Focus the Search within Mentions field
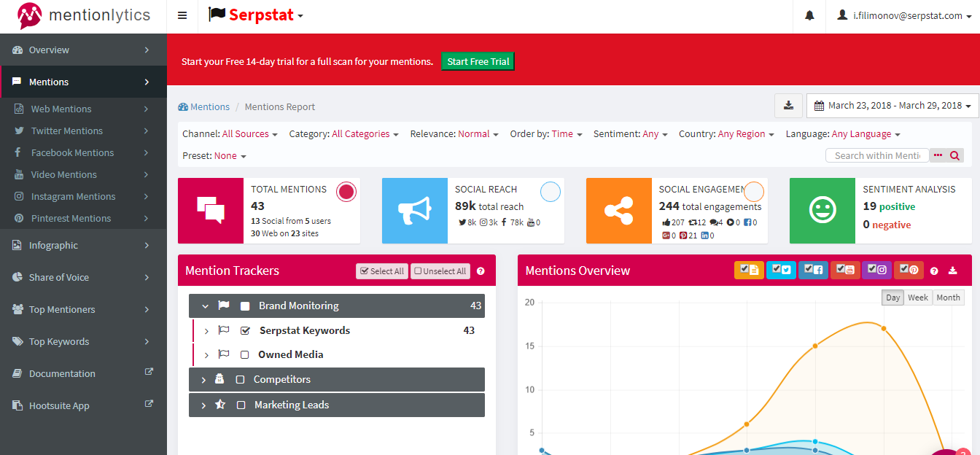 pos(877,155)
